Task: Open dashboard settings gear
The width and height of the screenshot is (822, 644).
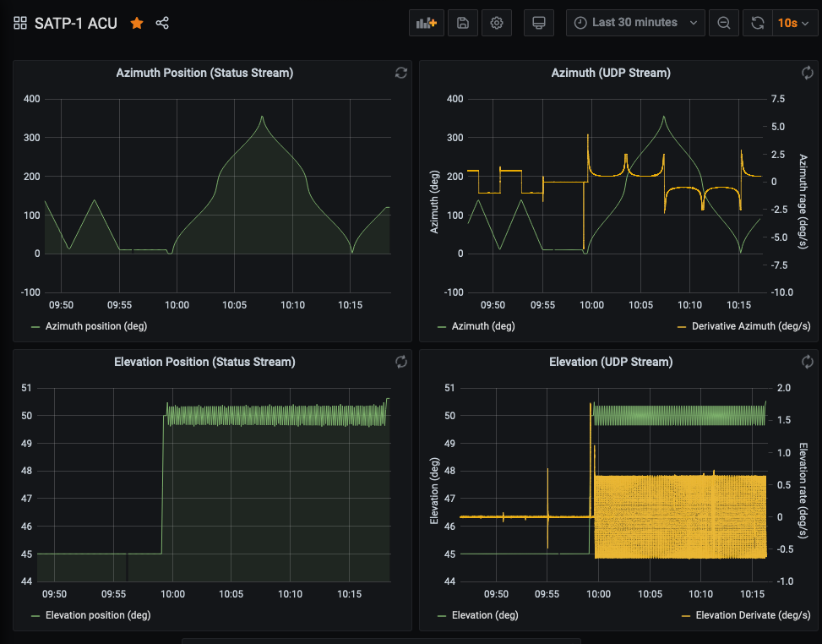Action: tap(497, 24)
